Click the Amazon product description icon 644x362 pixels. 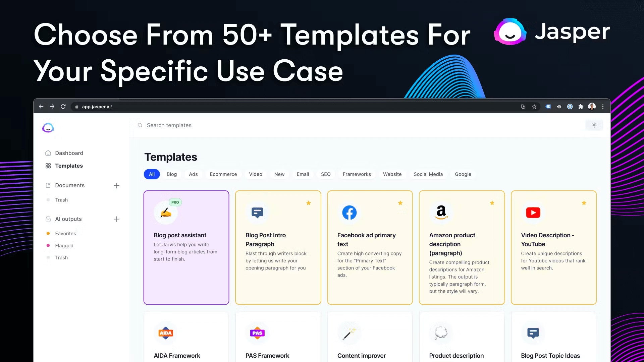(441, 213)
